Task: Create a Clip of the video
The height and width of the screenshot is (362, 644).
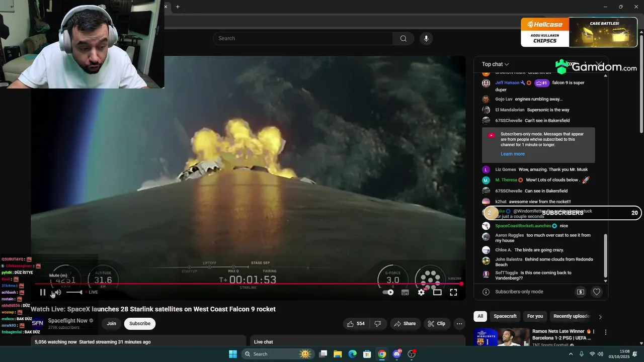Action: (436, 324)
